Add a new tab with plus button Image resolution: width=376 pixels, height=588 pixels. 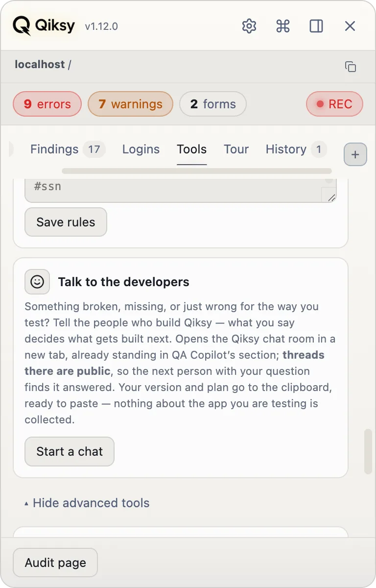point(355,155)
